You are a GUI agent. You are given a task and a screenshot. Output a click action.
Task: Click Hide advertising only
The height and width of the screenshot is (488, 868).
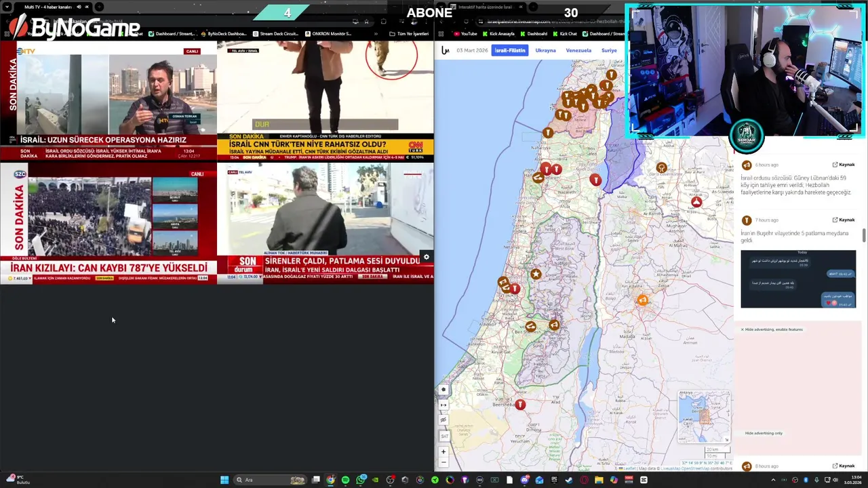click(764, 433)
